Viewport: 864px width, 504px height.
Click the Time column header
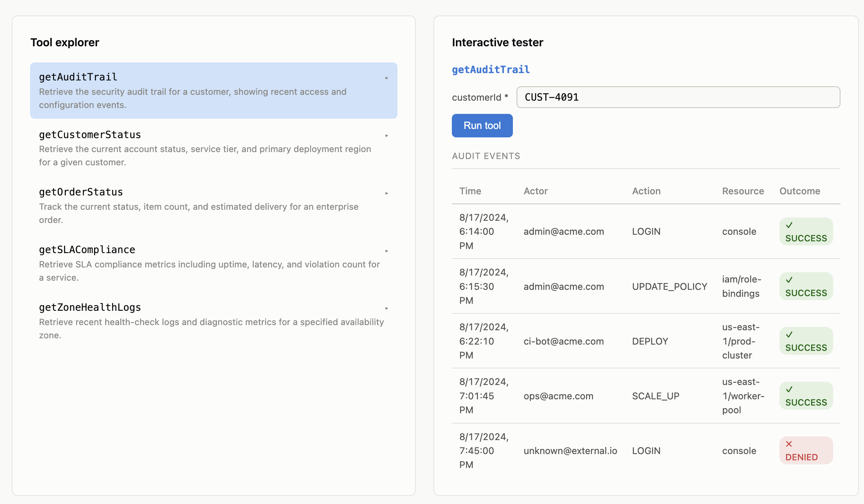[x=470, y=191]
